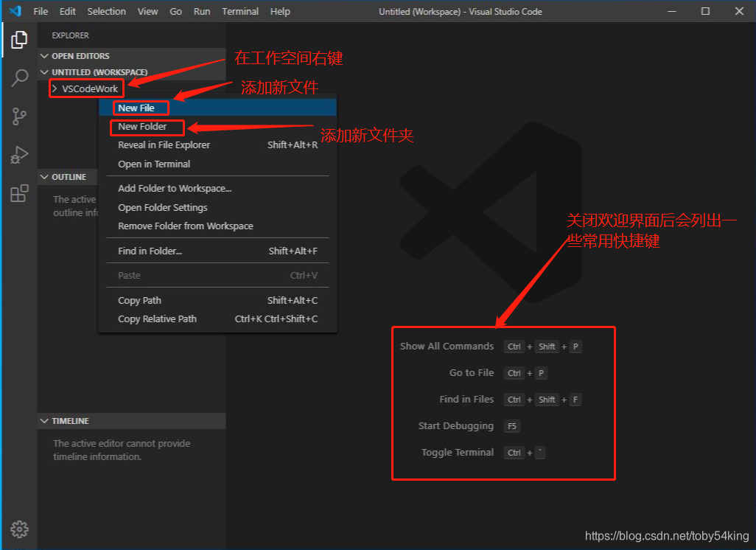Viewport: 756px width, 550px height.
Task: Open the File menu
Action: point(41,11)
